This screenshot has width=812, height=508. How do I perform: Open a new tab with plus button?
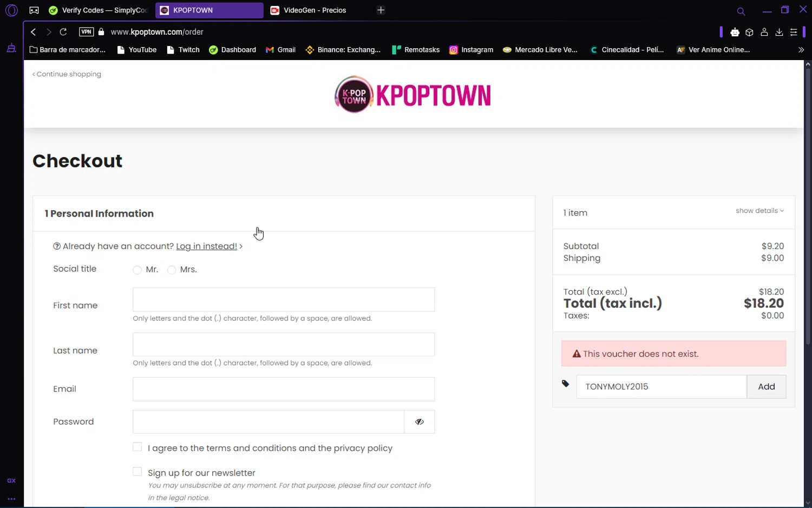click(381, 10)
